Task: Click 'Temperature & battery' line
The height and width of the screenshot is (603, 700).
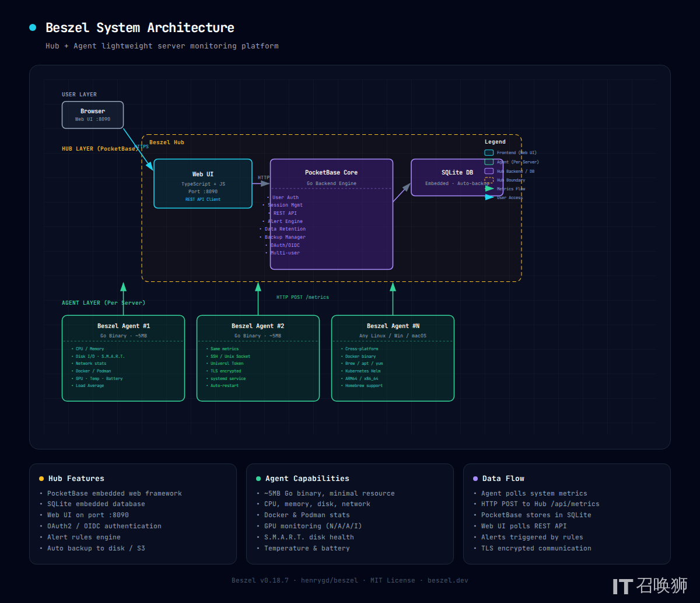Action: click(307, 548)
